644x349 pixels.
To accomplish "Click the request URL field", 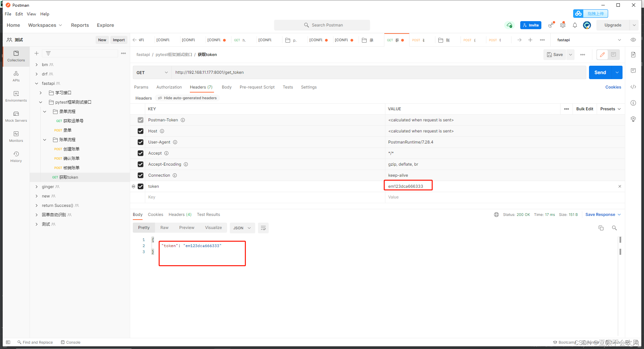I will 379,72.
